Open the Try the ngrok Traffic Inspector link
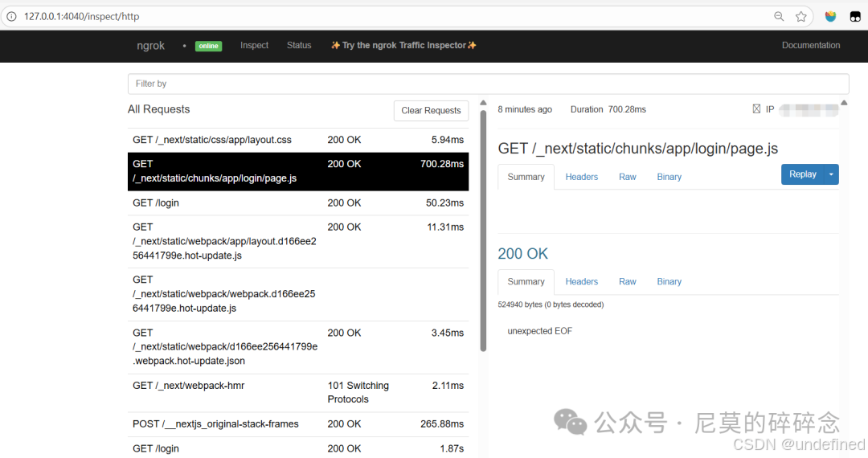 click(403, 45)
